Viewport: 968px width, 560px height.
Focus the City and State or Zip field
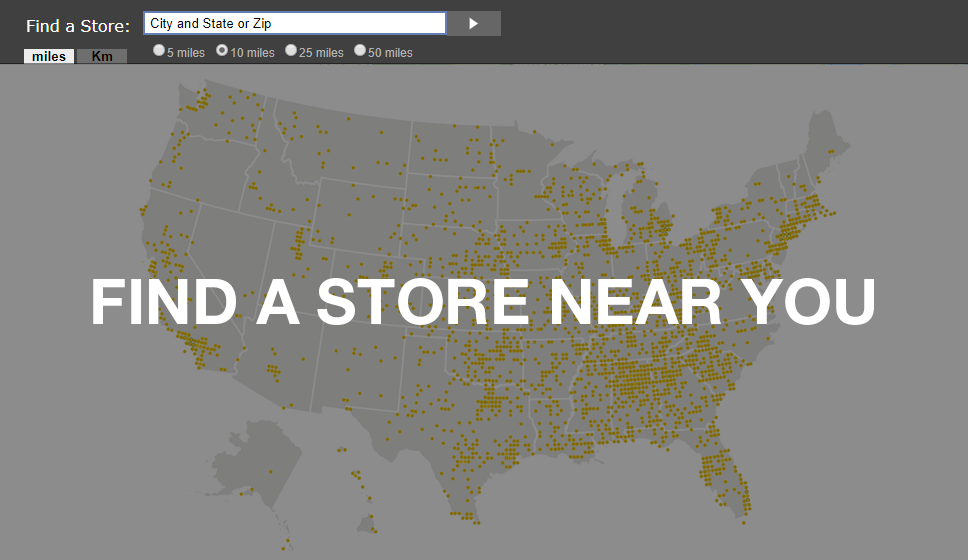point(294,23)
